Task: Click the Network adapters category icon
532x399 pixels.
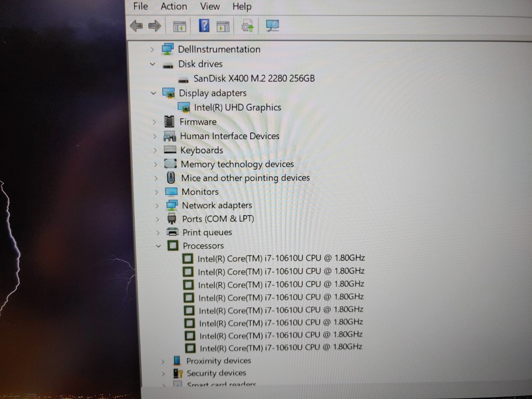Action: (172, 205)
